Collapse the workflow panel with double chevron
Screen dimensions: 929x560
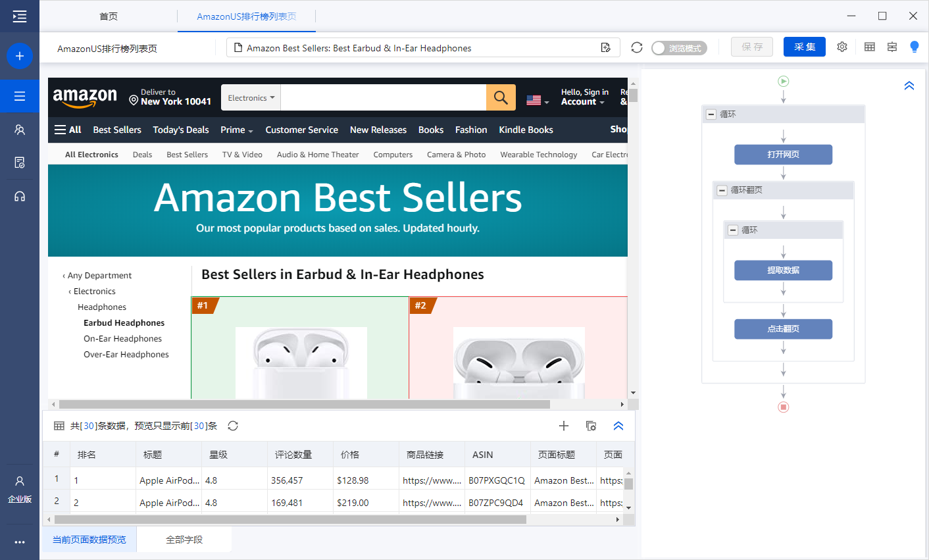(x=909, y=86)
